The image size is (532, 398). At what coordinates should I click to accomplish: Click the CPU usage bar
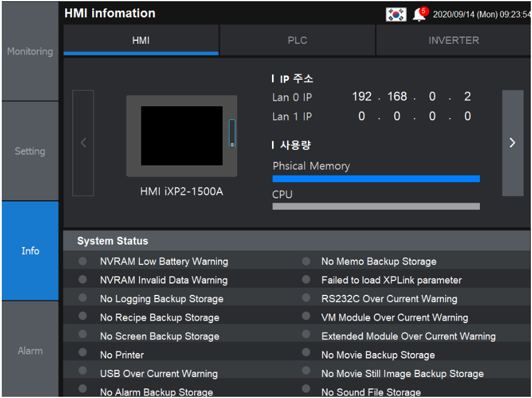pyautogui.click(x=376, y=206)
